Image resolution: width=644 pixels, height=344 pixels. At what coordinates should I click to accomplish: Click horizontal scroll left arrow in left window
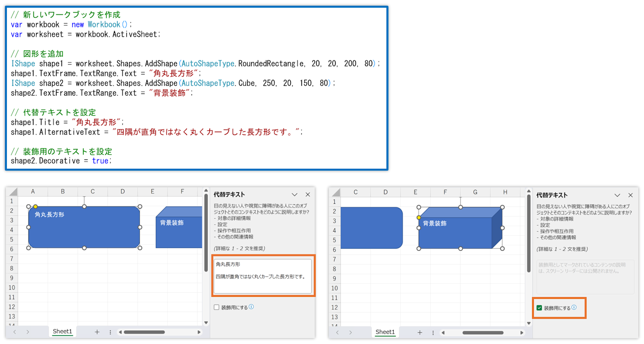click(120, 332)
